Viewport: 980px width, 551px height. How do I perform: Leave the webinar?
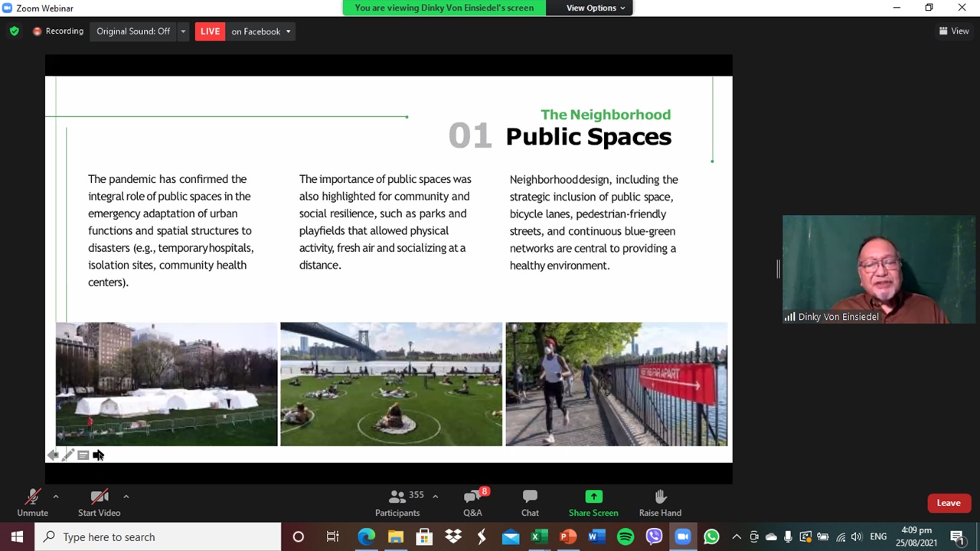pos(948,503)
